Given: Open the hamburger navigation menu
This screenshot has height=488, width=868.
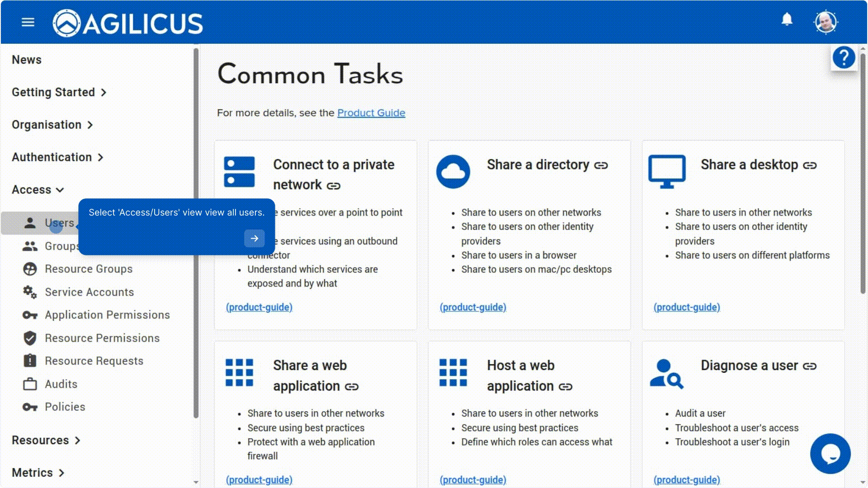Looking at the screenshot, I should 28,22.
